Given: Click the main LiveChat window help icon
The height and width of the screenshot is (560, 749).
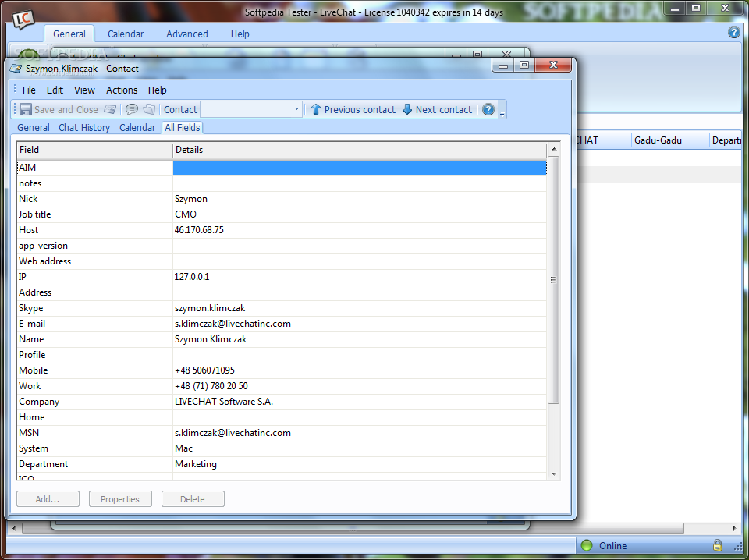Looking at the screenshot, I should tap(733, 33).
